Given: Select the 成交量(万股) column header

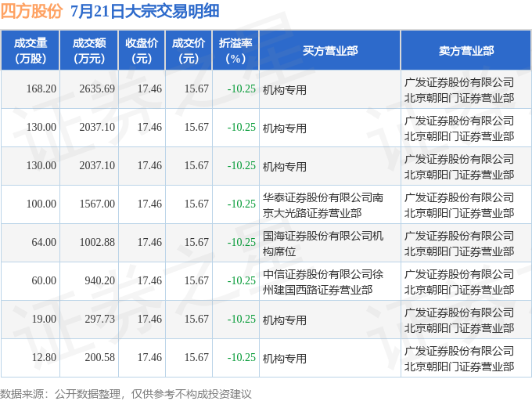Looking at the screenshot, I should (x=31, y=51).
